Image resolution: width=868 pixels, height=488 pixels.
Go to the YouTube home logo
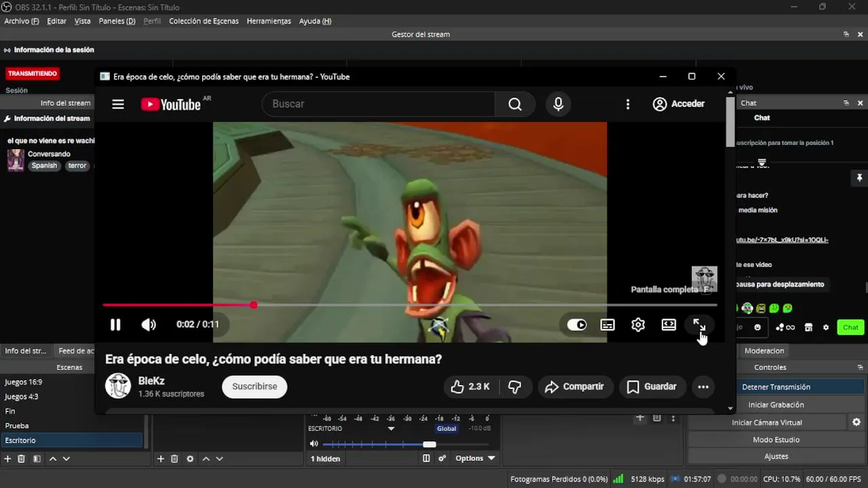click(x=171, y=104)
